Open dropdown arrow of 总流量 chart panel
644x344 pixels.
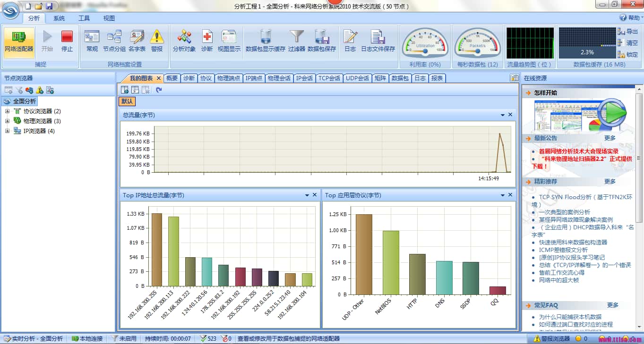click(503, 115)
